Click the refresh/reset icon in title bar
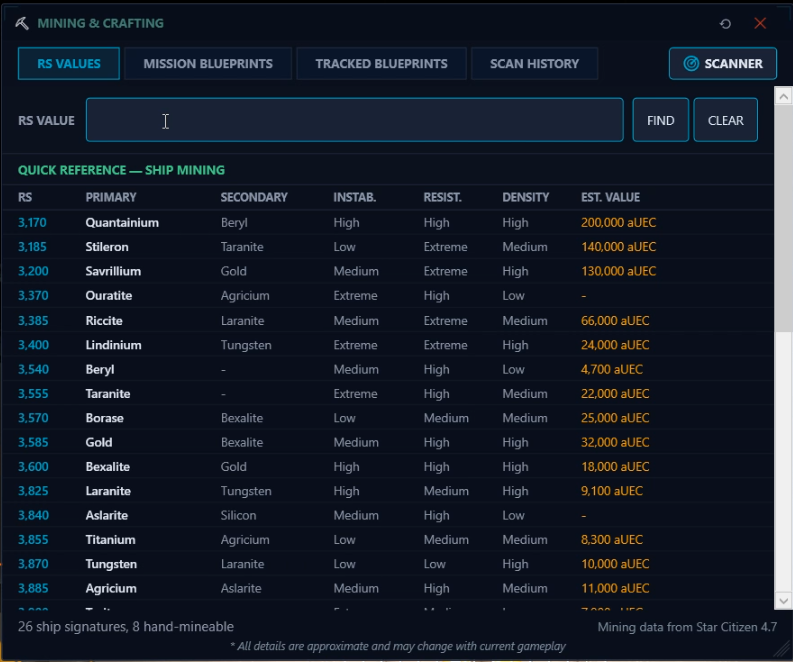The image size is (793, 662). click(725, 24)
